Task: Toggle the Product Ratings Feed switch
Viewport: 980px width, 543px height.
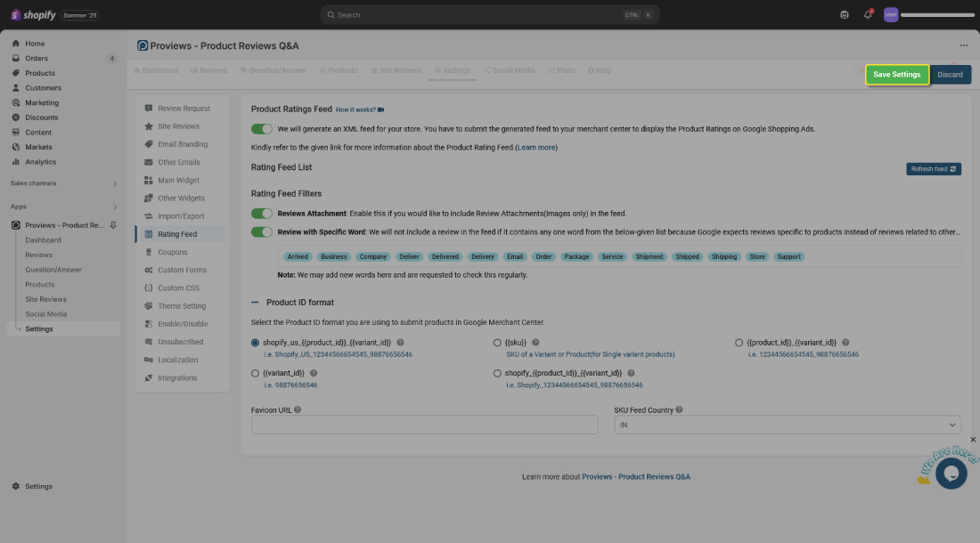Action: click(x=262, y=129)
